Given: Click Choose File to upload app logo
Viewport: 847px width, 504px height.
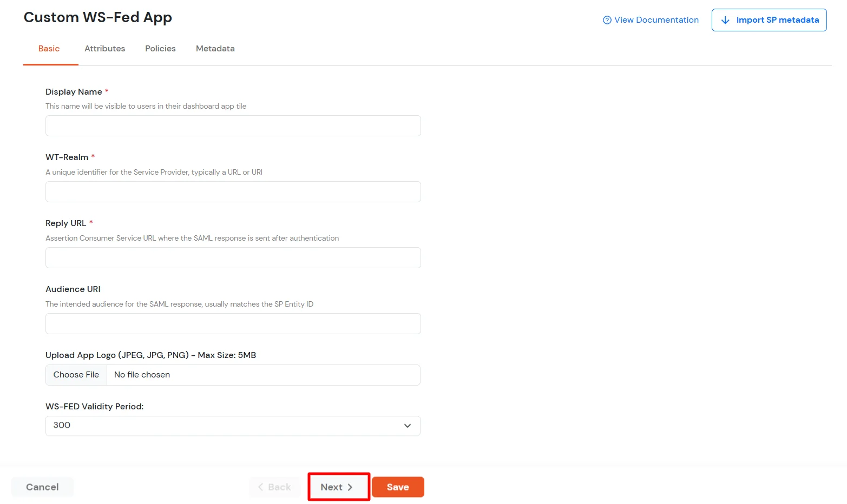Looking at the screenshot, I should point(76,374).
